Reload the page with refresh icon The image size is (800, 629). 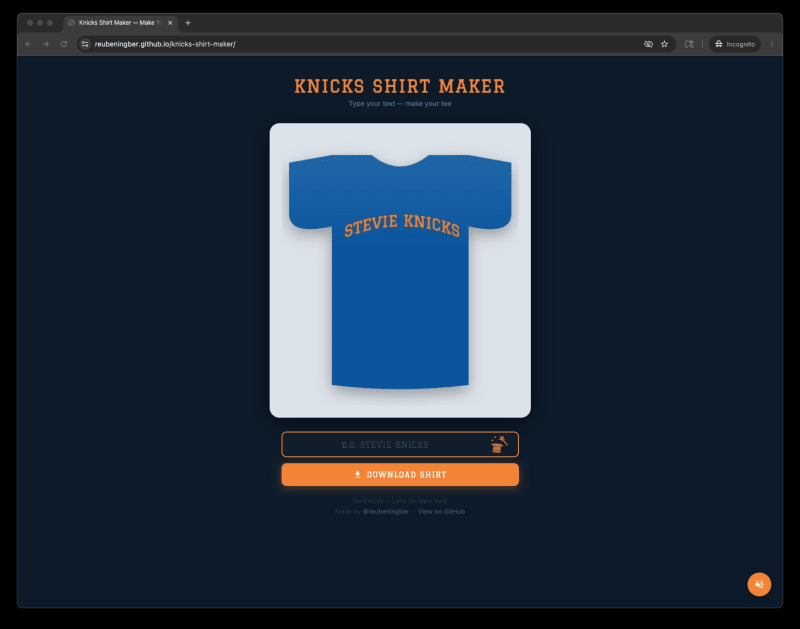(x=64, y=44)
